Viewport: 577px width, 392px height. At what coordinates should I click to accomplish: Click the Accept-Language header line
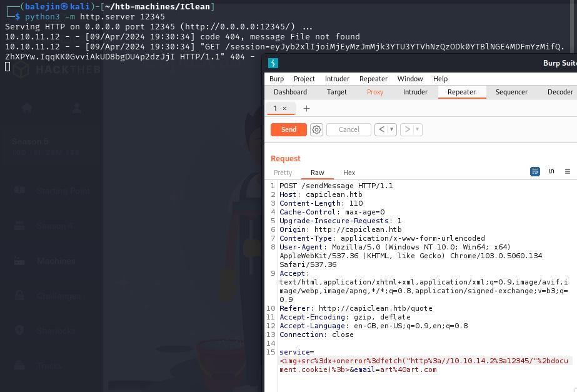coord(373,326)
